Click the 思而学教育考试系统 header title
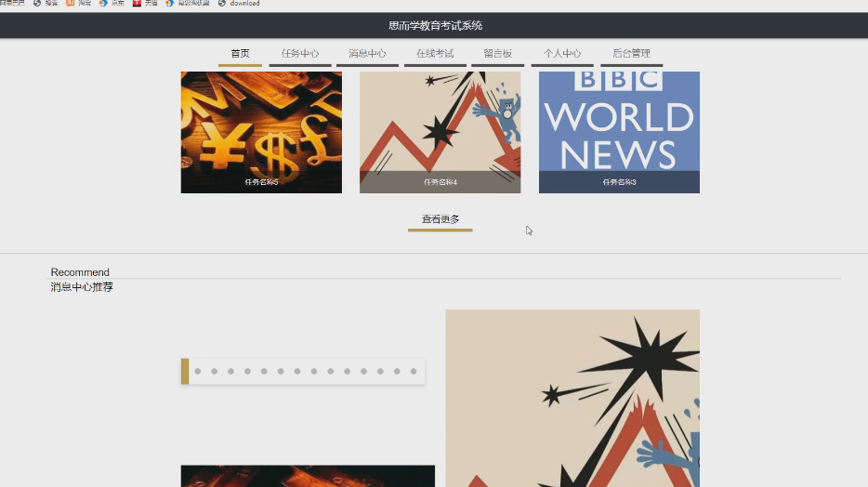This screenshot has width=868, height=487. [x=435, y=25]
